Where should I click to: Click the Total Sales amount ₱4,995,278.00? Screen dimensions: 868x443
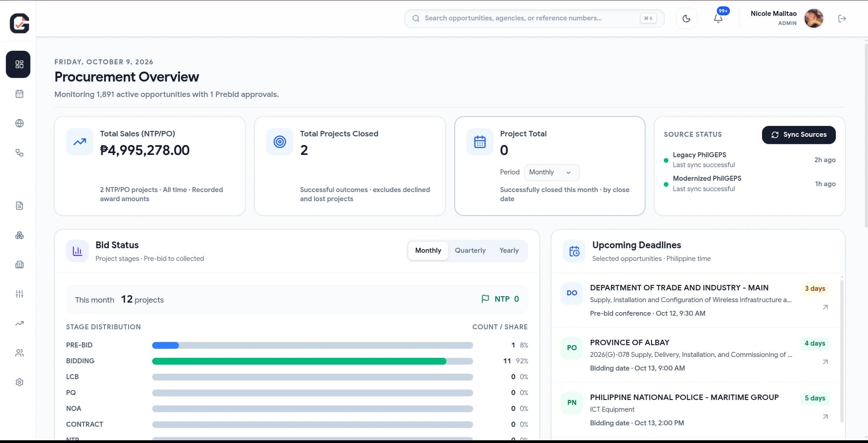click(x=145, y=150)
